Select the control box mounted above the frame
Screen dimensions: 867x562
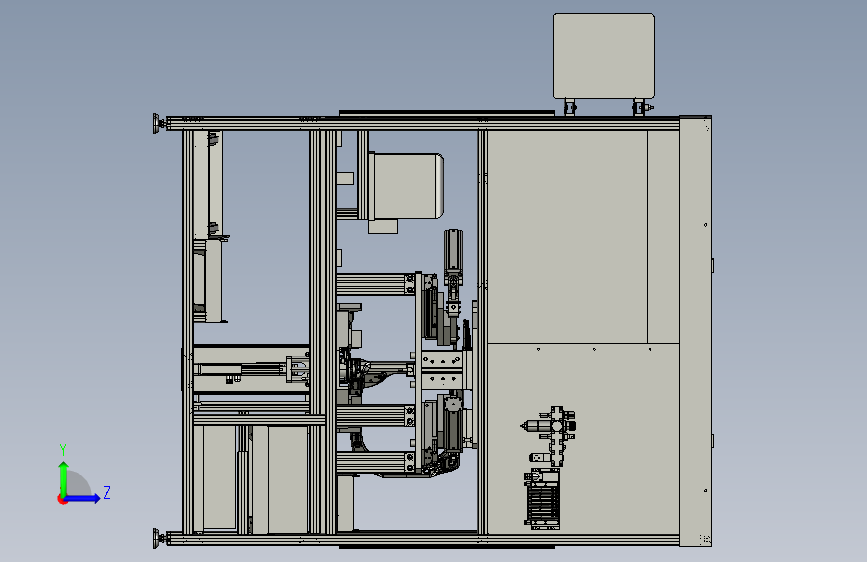pyautogui.click(x=604, y=56)
